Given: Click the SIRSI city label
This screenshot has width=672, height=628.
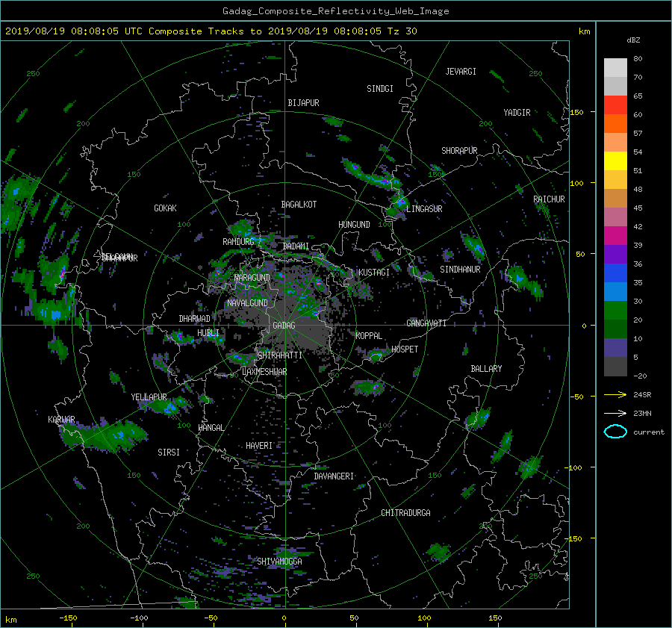Looking at the screenshot, I should click(169, 453).
